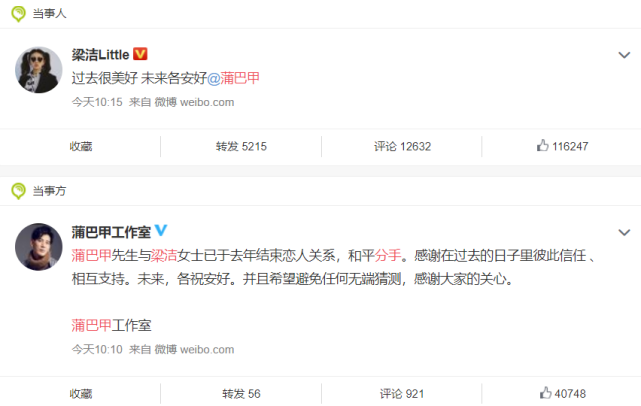Click the orange verified V badge beside 梁洁Little
Screen dimensions: 641x406
tap(140, 54)
